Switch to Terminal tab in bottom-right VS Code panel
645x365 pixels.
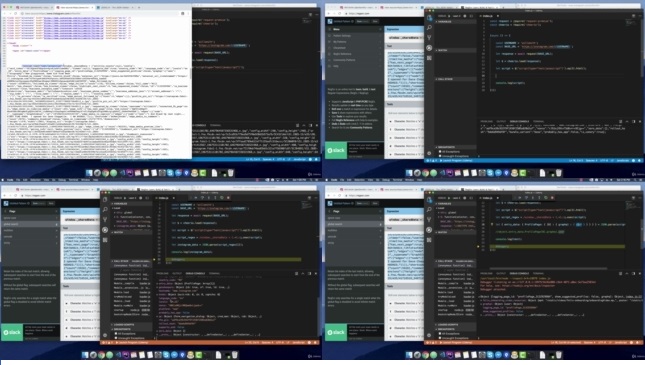coord(538,273)
